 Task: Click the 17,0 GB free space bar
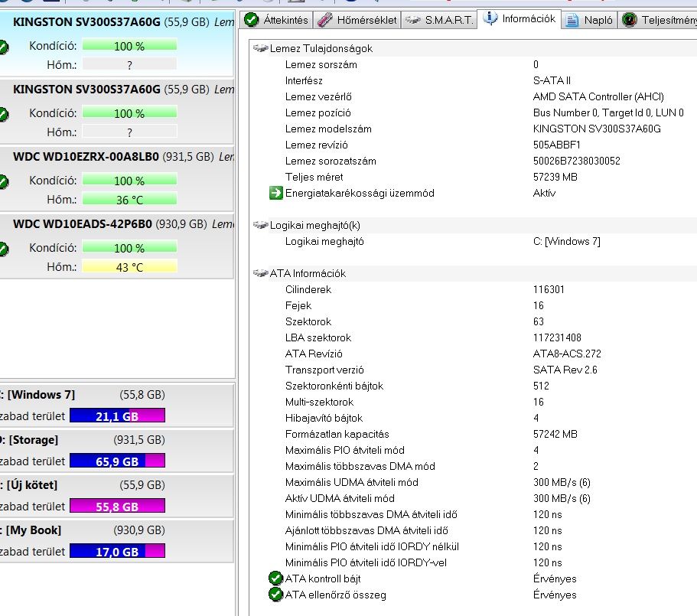pyautogui.click(x=117, y=551)
